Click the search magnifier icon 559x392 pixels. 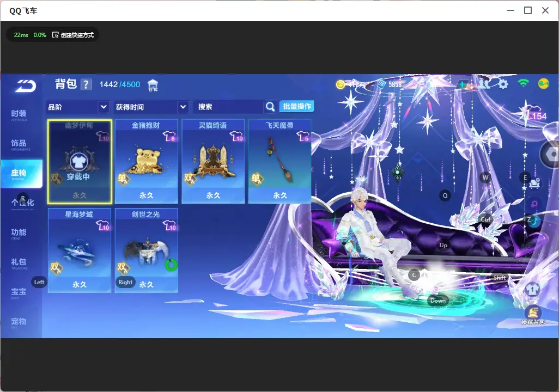pyautogui.click(x=270, y=107)
